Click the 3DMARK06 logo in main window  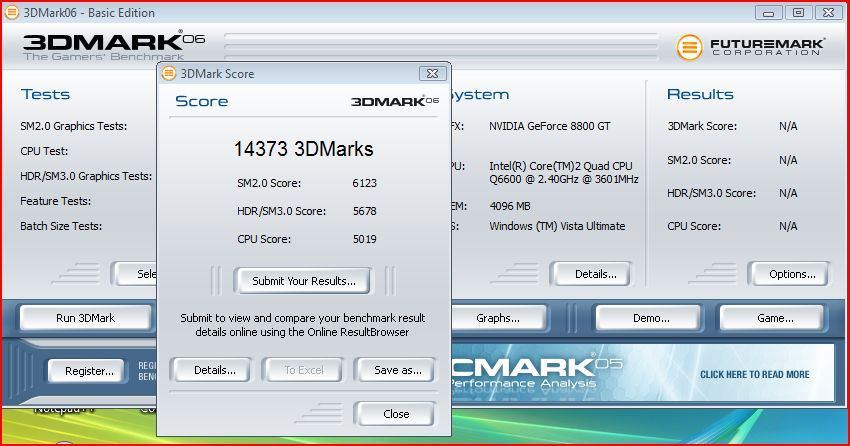(114, 46)
